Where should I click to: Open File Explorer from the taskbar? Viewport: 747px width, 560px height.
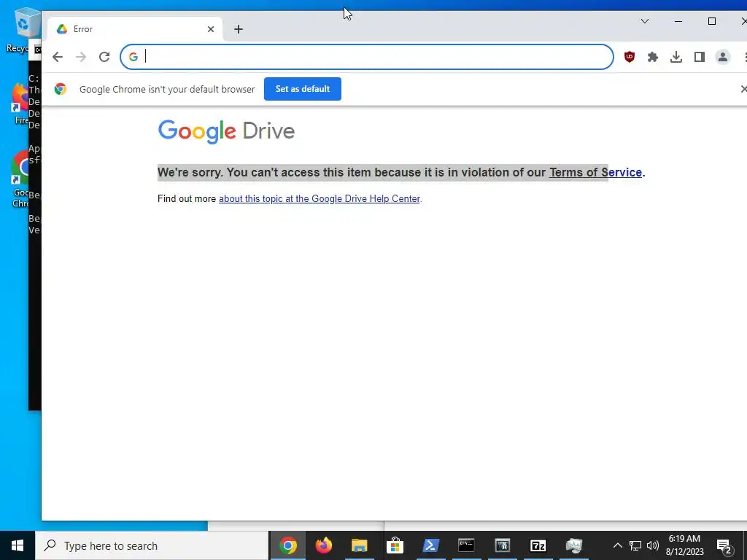[360, 545]
